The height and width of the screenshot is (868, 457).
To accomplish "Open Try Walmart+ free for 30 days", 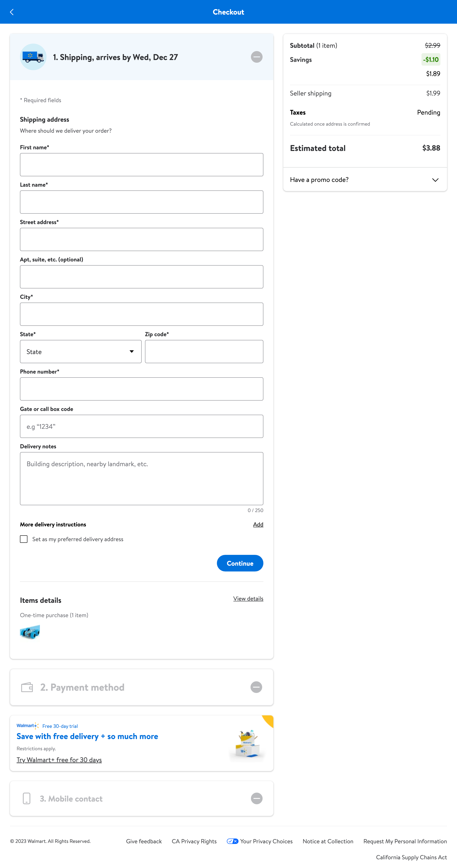I will [59, 760].
